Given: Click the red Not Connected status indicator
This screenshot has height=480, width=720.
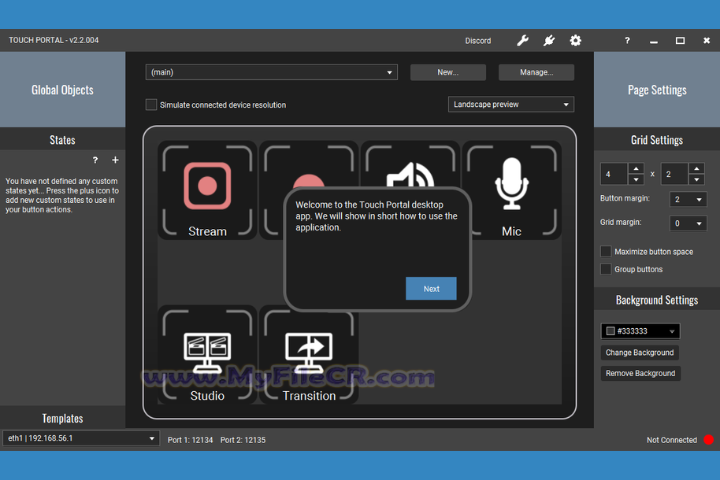Looking at the screenshot, I should tap(709, 440).
